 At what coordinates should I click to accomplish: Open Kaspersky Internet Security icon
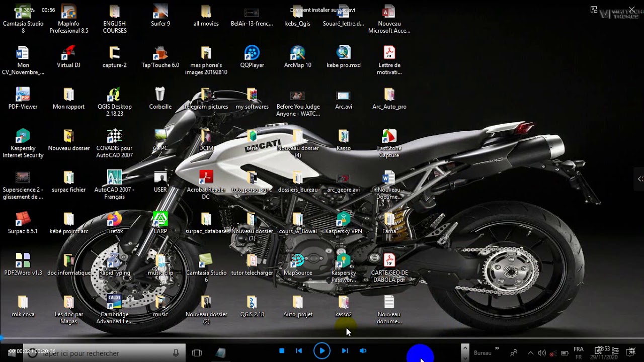[23, 144]
